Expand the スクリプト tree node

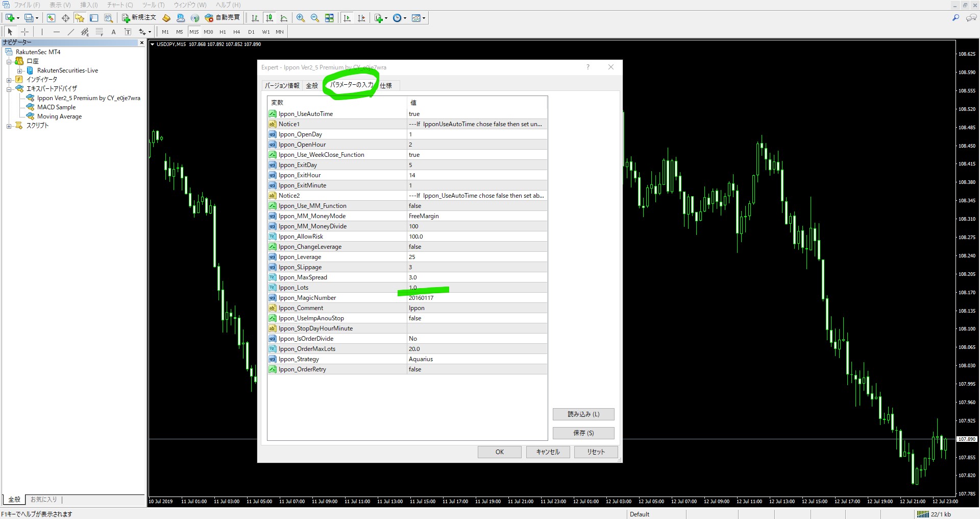click(x=9, y=126)
